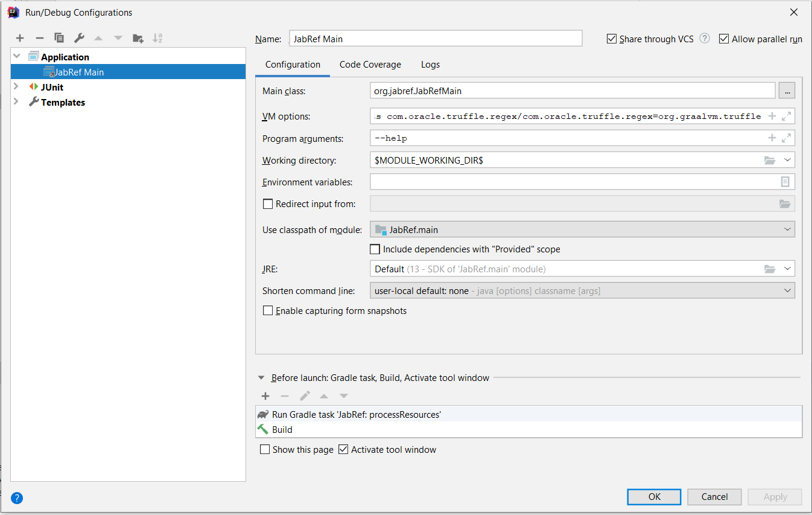Uncheck Share through VCS

(611, 38)
